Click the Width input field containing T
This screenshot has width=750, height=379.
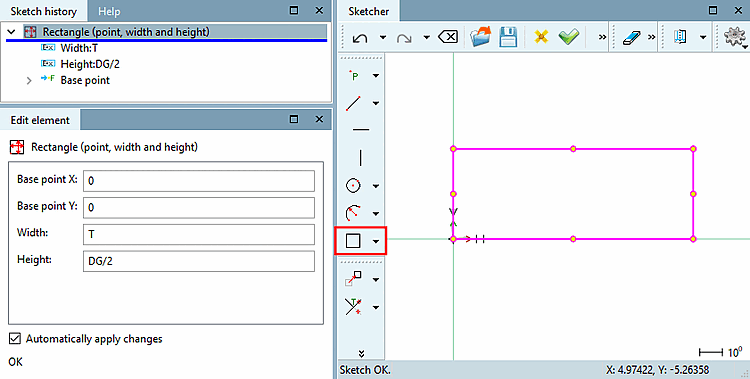[x=199, y=234]
